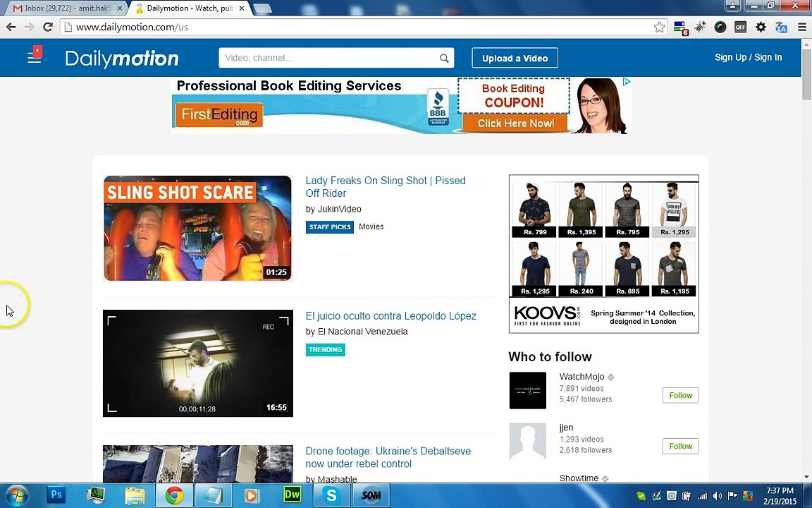Follow WatchMojo channel
This screenshot has height=508, width=812.
(680, 395)
